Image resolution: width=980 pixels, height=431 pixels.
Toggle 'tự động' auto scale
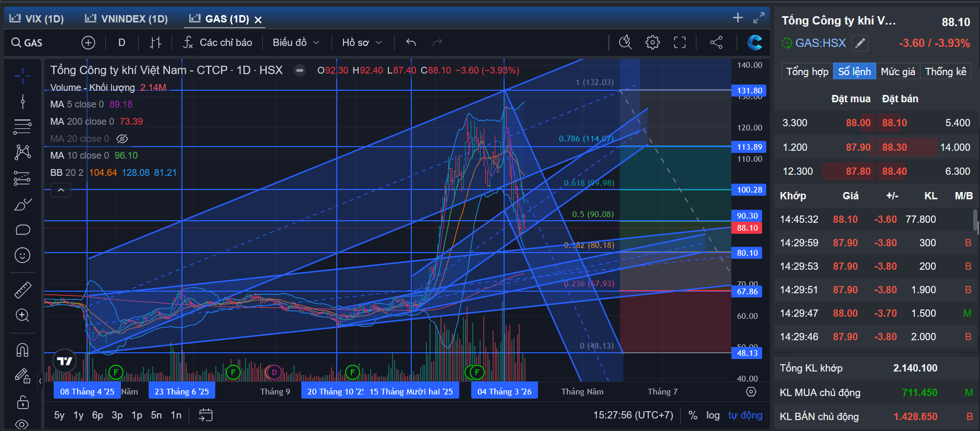pyautogui.click(x=745, y=415)
